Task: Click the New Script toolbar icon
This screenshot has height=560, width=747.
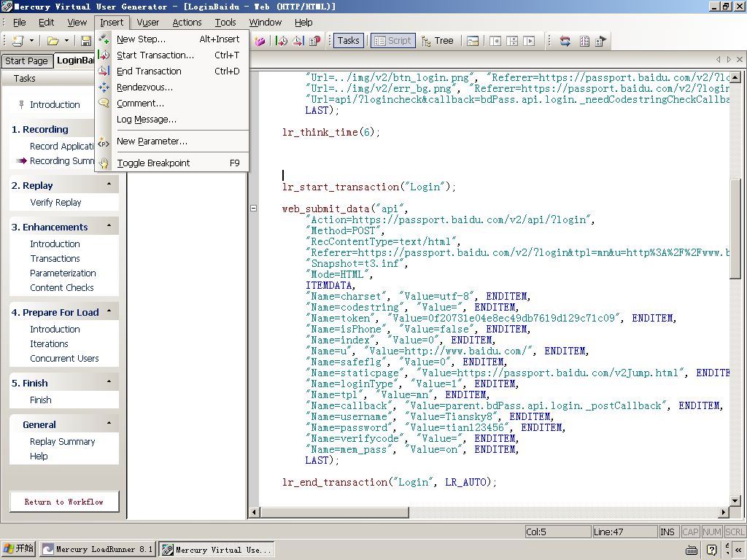Action: pos(18,41)
